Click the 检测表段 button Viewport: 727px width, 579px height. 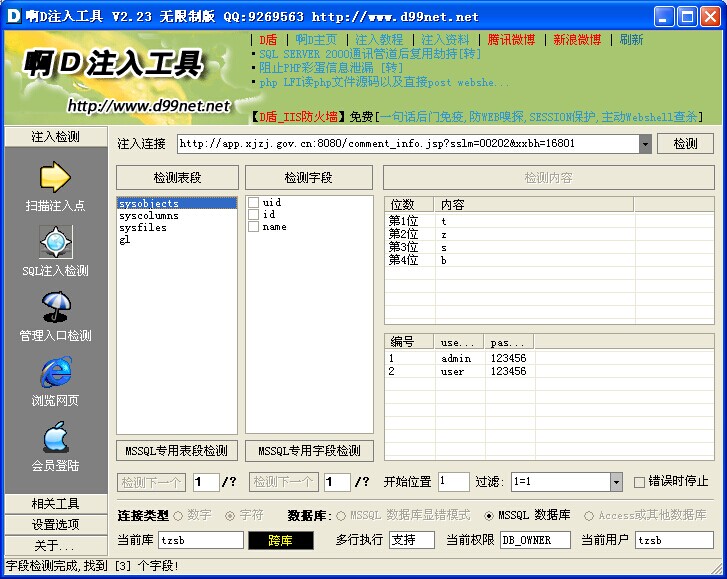pos(177,178)
